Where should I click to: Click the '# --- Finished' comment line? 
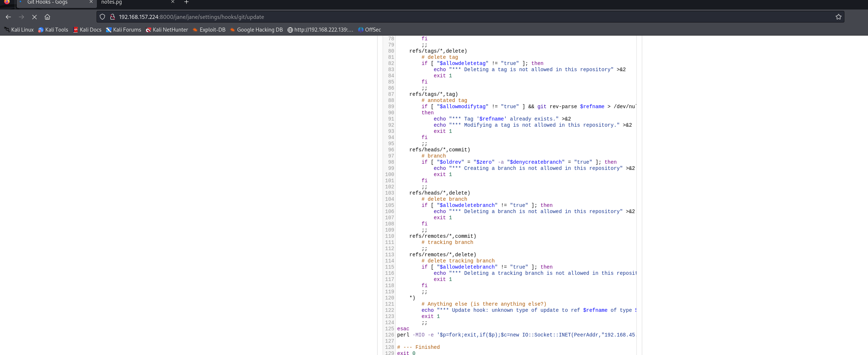coord(418,347)
